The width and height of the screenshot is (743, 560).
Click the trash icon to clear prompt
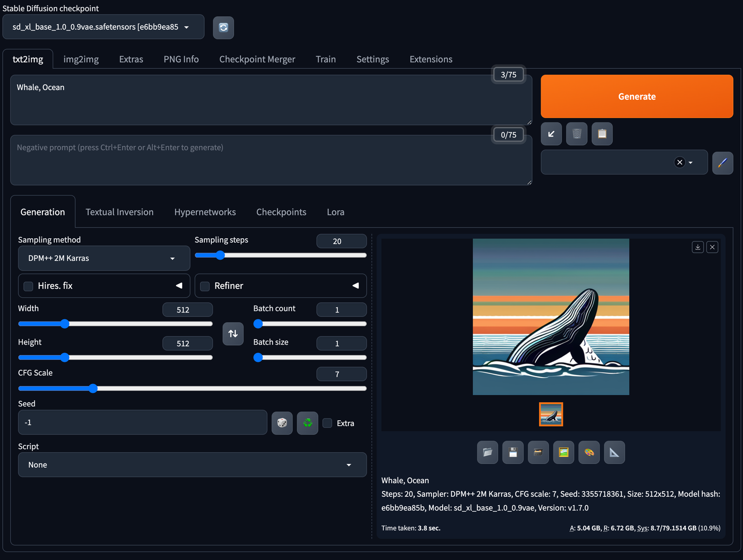point(577,134)
